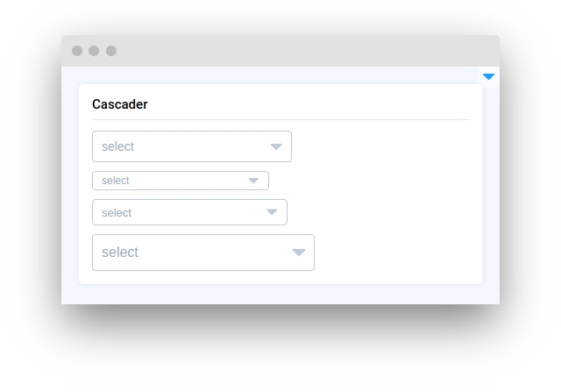Click "select" placeholder in the third cascader

point(117,212)
